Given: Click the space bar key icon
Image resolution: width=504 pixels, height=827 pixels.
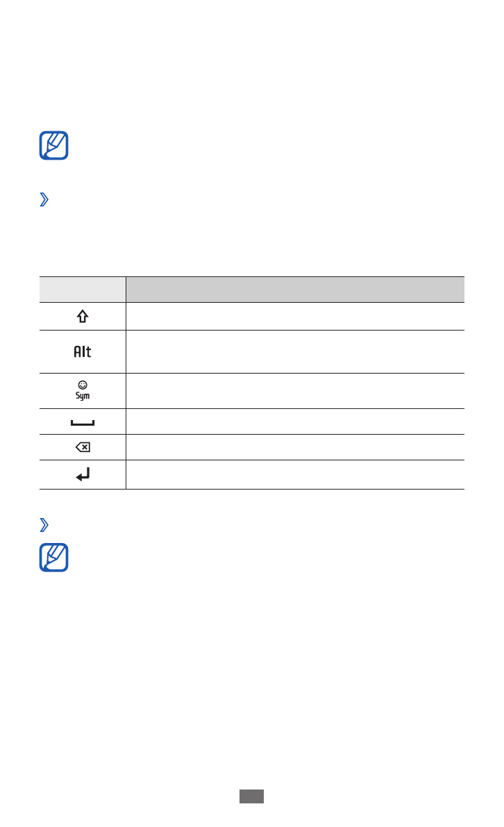Looking at the screenshot, I should tap(83, 422).
